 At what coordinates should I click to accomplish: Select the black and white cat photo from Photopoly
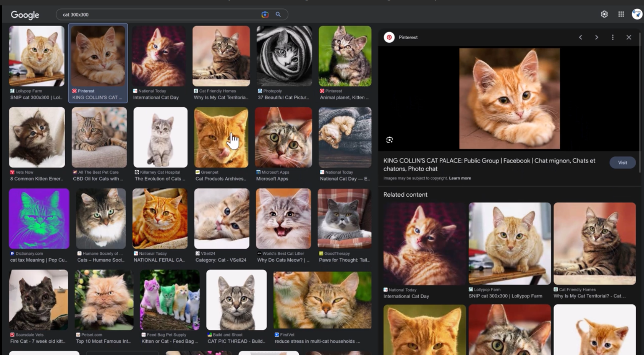click(284, 56)
